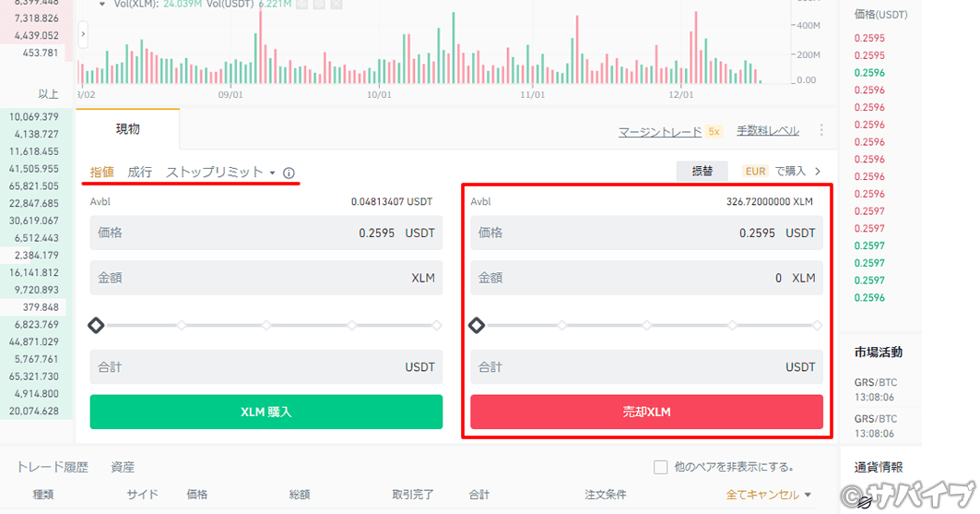Viewport: 980px width, 514px height.
Task: Set the sell-side slider to the 75% point
Action: [732, 325]
